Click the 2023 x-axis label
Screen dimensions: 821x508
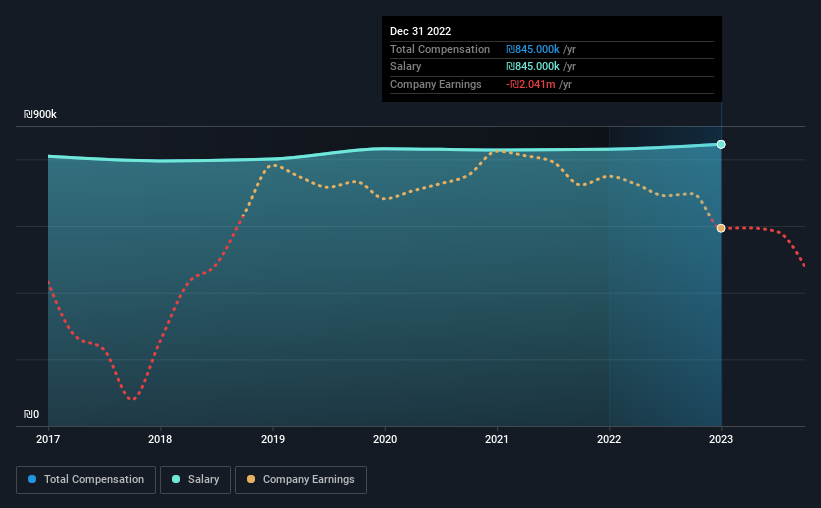coord(721,439)
